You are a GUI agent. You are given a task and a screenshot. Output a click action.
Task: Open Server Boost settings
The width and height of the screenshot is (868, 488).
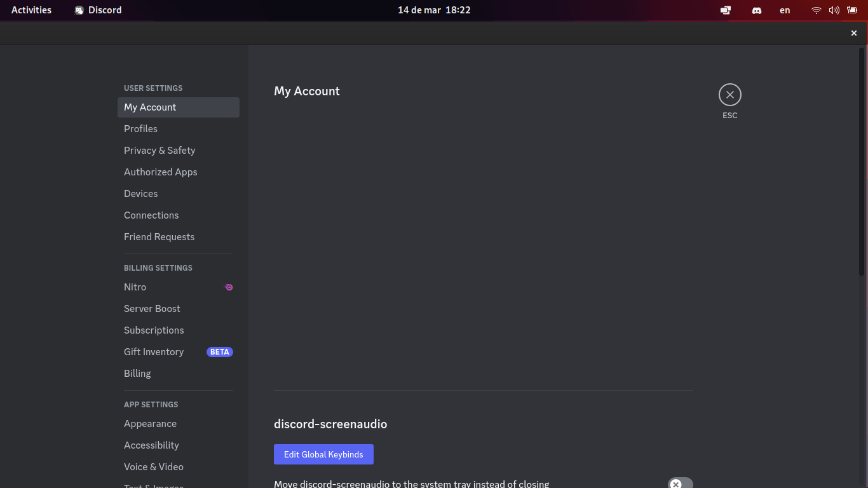(152, 308)
